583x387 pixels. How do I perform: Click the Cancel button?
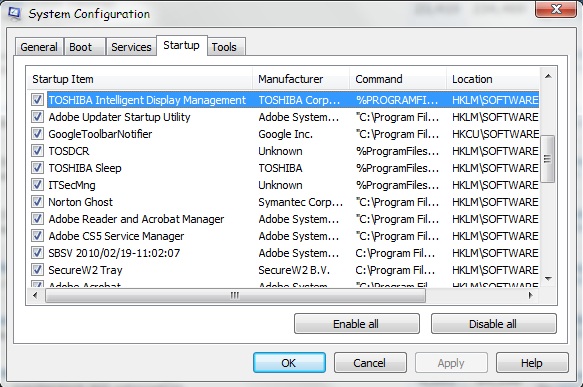tap(370, 362)
